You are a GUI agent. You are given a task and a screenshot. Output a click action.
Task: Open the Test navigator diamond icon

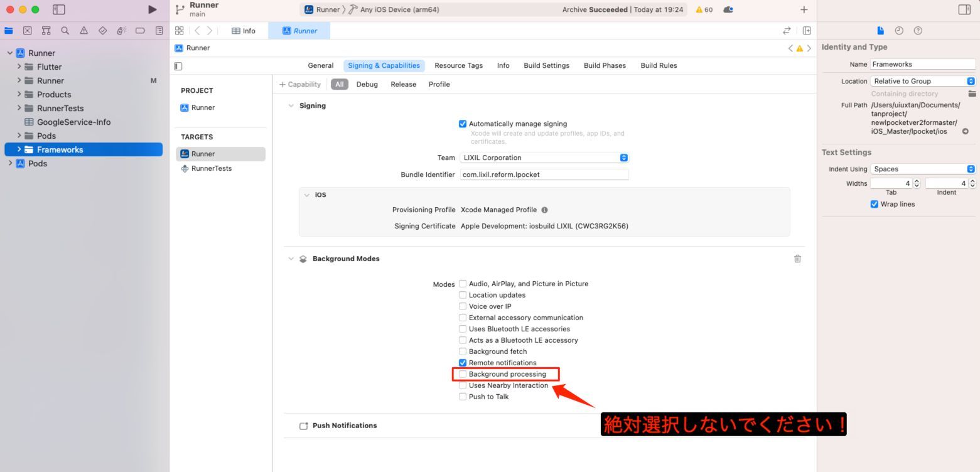click(x=102, y=30)
